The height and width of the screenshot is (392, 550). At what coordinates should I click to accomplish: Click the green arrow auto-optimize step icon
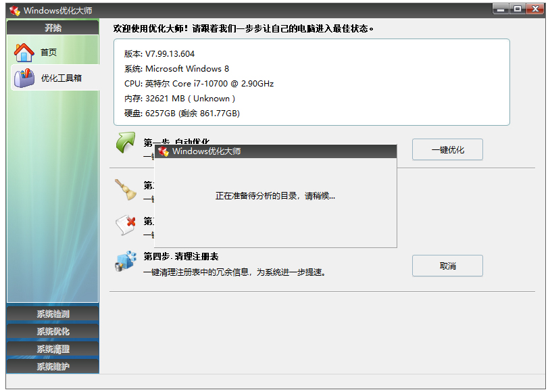(x=126, y=144)
